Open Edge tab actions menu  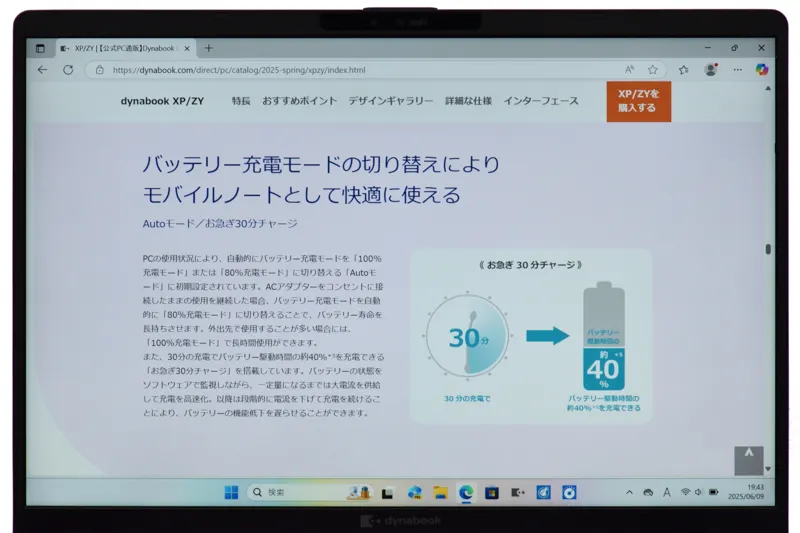pyautogui.click(x=40, y=48)
